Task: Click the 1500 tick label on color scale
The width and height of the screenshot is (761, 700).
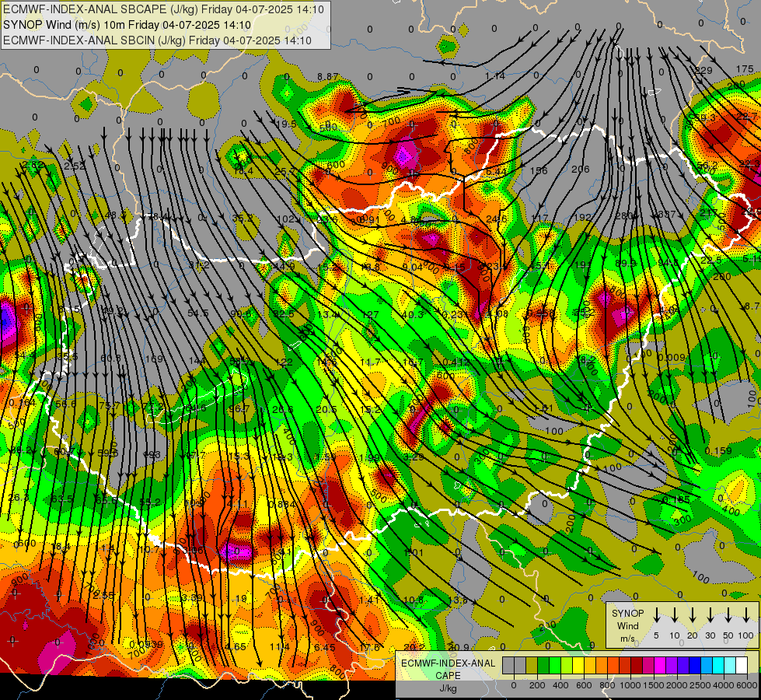Action: click(x=653, y=685)
